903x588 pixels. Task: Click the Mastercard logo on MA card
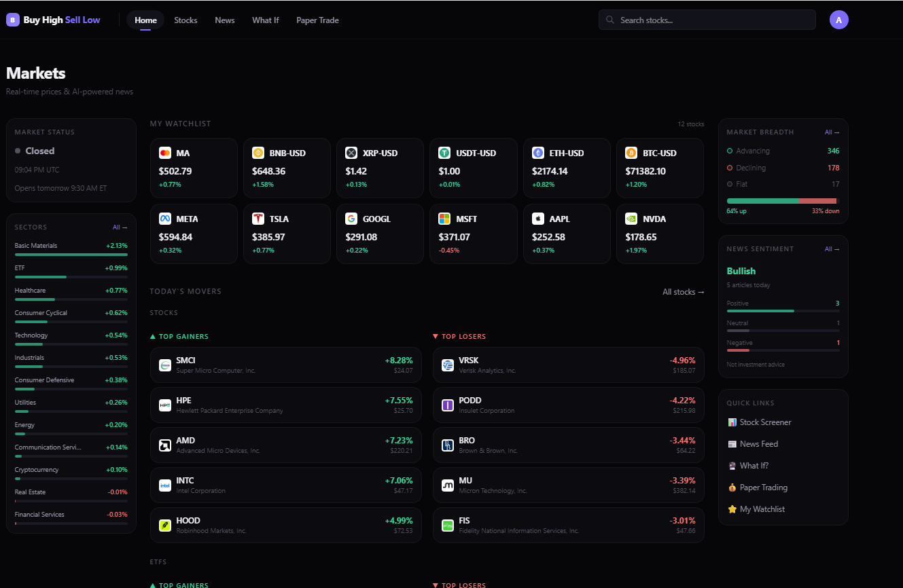tap(164, 153)
